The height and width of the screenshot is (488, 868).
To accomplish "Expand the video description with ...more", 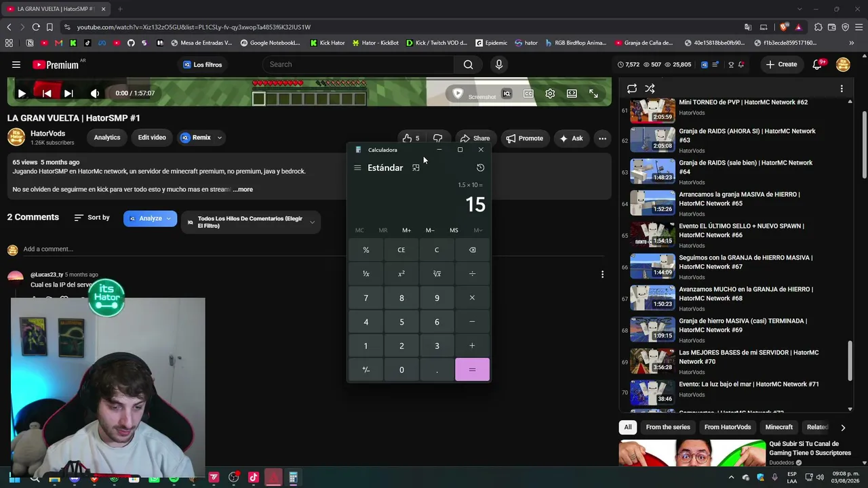I will (x=243, y=190).
